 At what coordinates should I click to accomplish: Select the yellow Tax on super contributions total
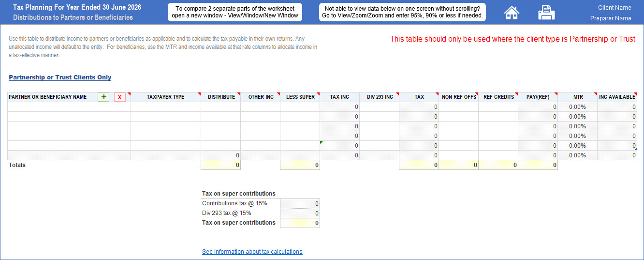click(x=300, y=223)
